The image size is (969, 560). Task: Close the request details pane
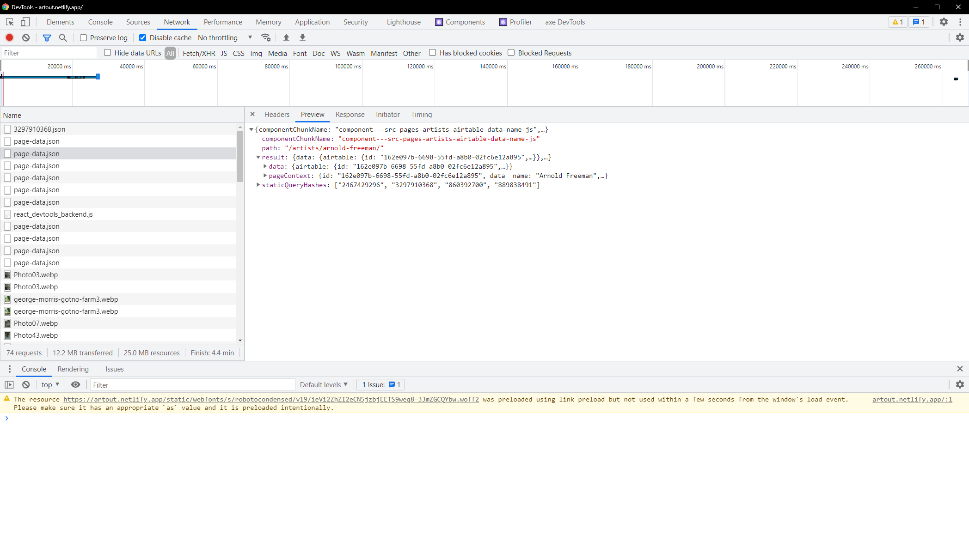252,114
